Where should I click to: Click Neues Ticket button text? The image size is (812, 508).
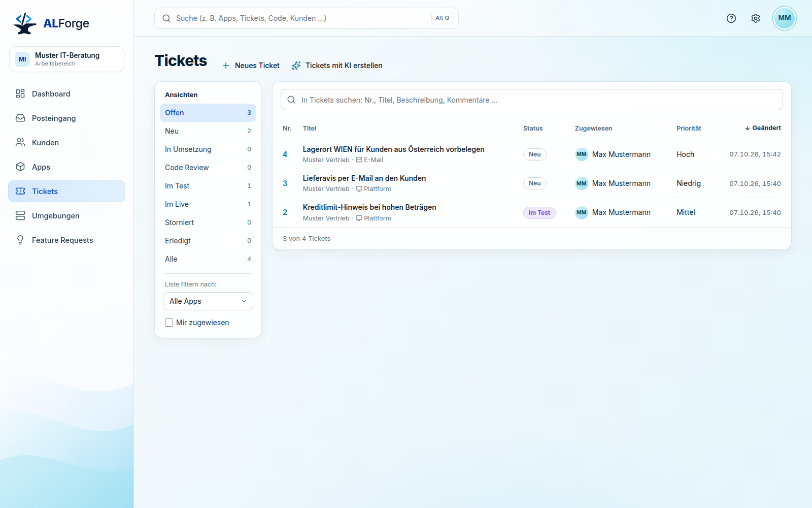[257, 66]
